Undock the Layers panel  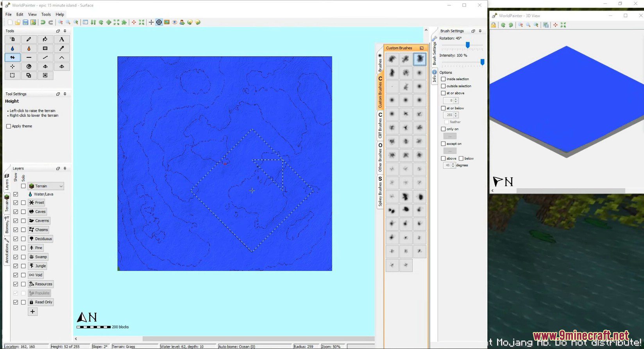point(58,169)
